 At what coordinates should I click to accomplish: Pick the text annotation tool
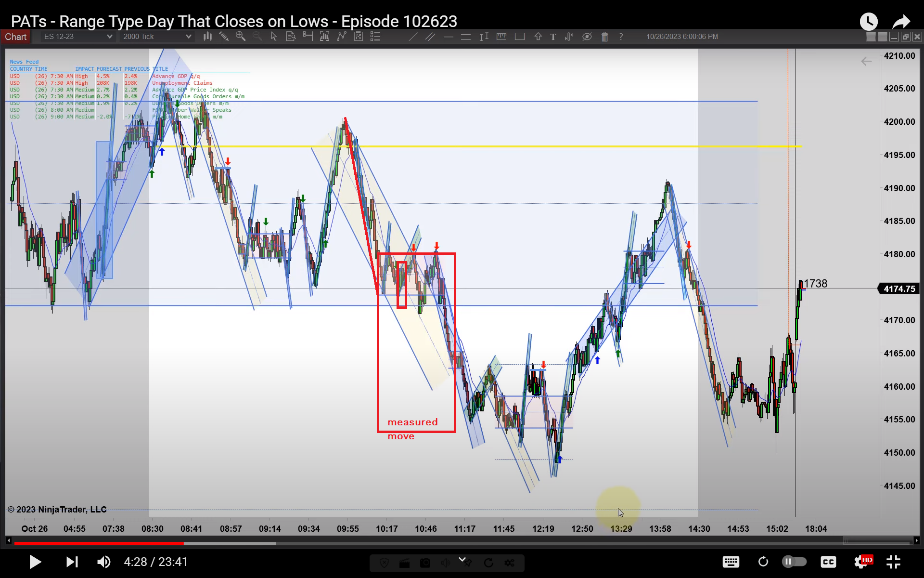tap(553, 37)
